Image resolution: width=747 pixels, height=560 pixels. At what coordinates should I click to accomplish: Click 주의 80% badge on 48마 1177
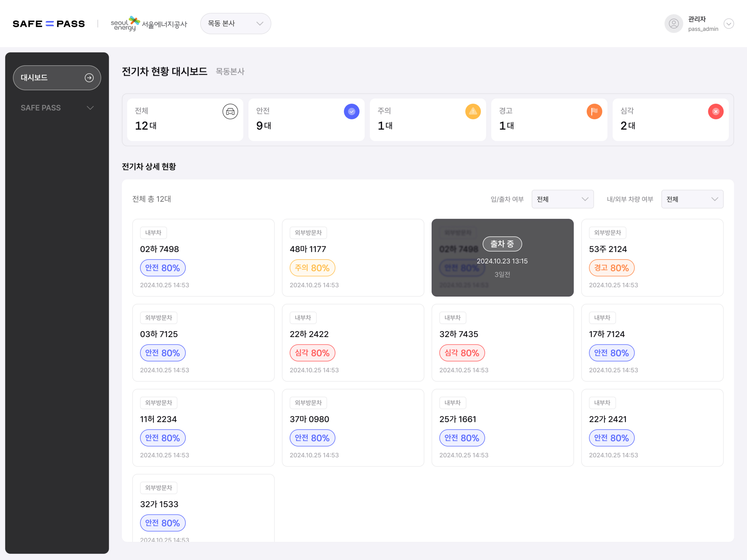tap(313, 268)
